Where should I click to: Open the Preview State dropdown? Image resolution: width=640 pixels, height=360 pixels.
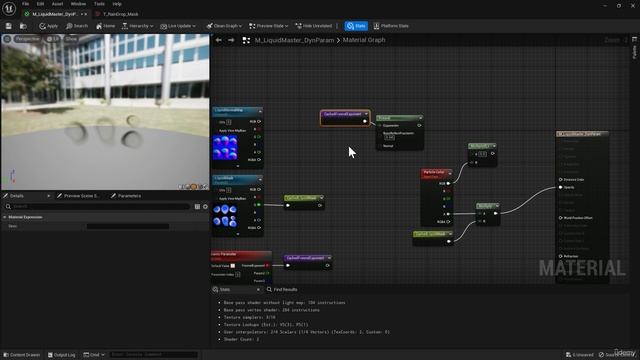[269, 26]
